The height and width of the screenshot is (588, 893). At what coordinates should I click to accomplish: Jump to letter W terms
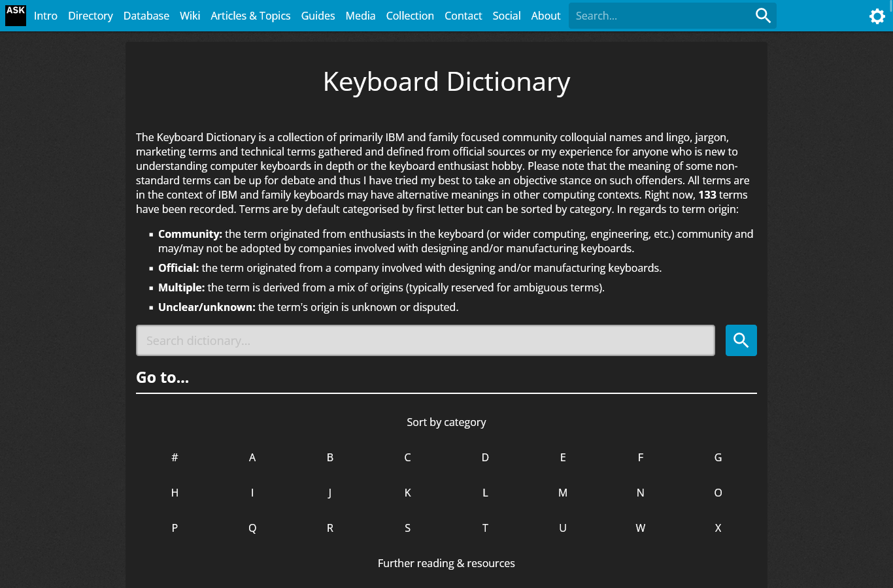point(641,528)
